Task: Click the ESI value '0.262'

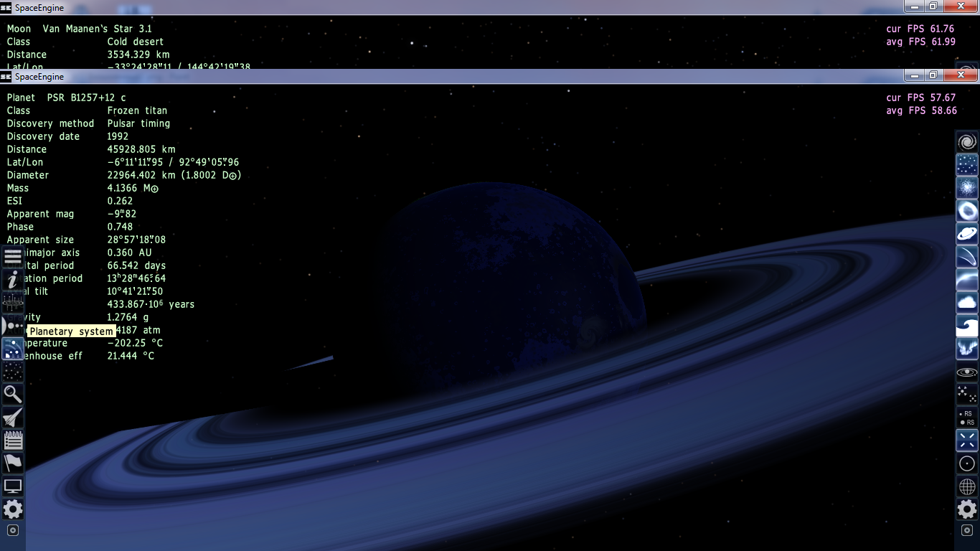Action: click(x=120, y=201)
